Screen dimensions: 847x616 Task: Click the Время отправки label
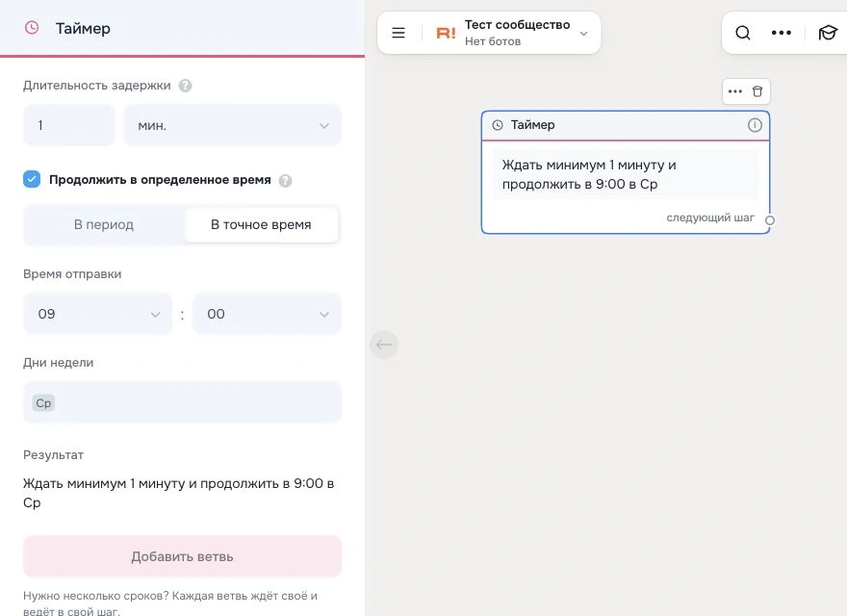pos(72,274)
